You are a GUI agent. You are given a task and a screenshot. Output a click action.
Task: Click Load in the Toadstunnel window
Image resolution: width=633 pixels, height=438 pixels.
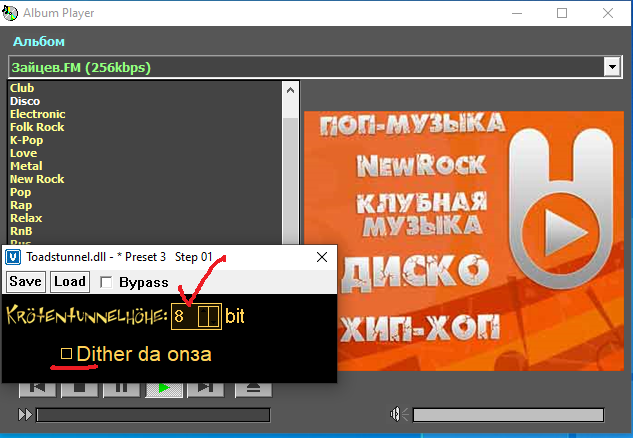click(x=69, y=281)
